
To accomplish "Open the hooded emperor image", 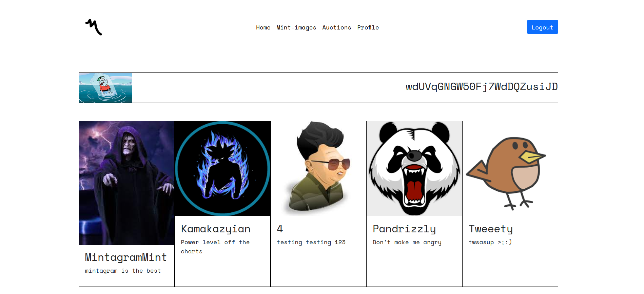I will pyautogui.click(x=127, y=183).
